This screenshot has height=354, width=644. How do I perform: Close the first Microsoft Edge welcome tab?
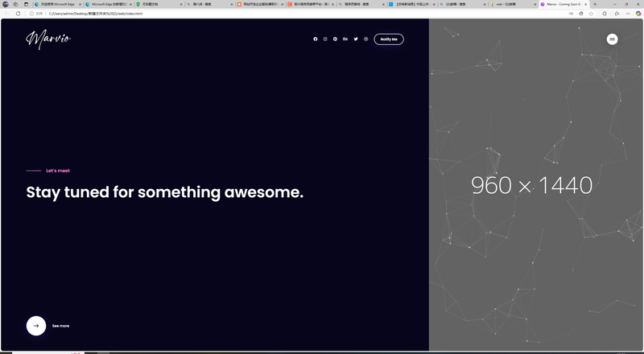[80, 4]
